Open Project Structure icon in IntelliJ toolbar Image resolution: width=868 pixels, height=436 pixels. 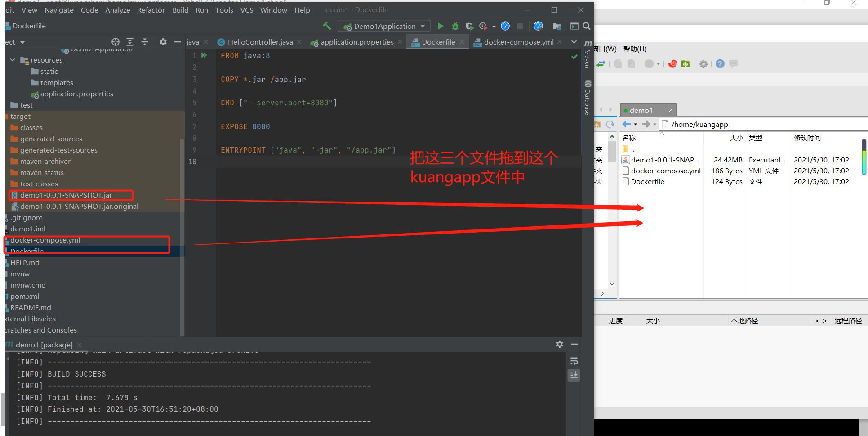(556, 26)
